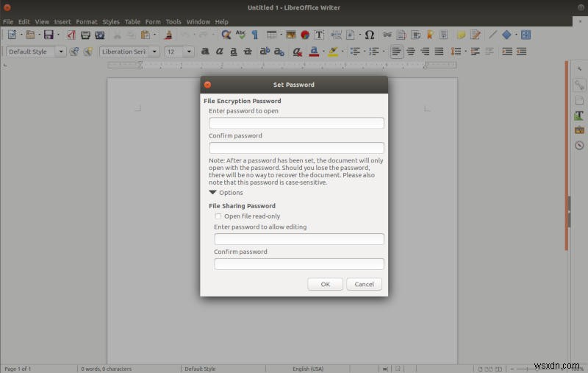The width and height of the screenshot is (588, 373).
Task: Apply Subscript formatting
Action: tap(279, 51)
